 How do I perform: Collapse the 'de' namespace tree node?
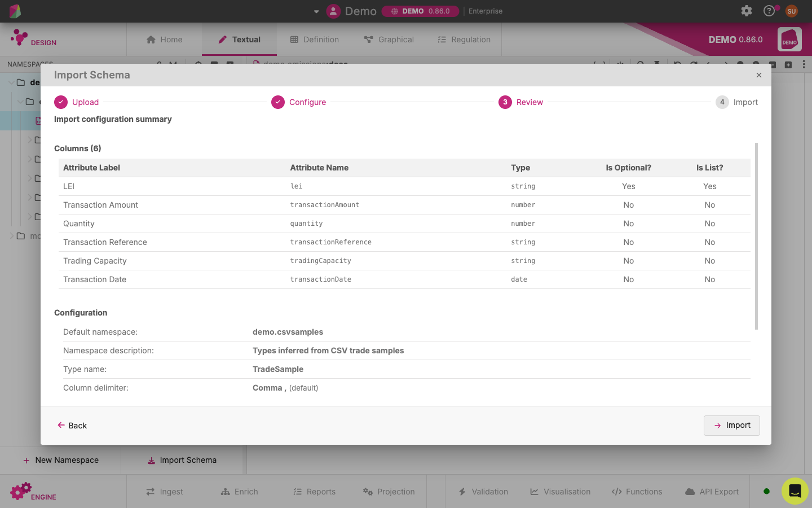pyautogui.click(x=11, y=82)
